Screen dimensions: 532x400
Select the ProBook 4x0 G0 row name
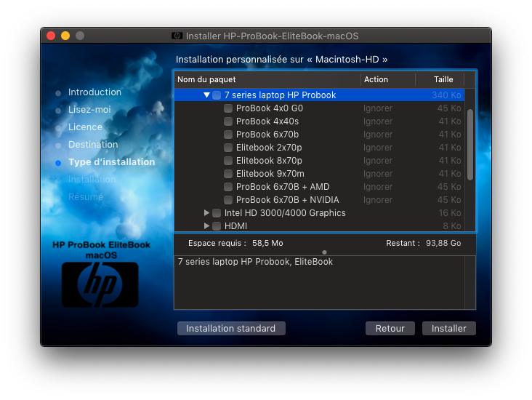(270, 108)
